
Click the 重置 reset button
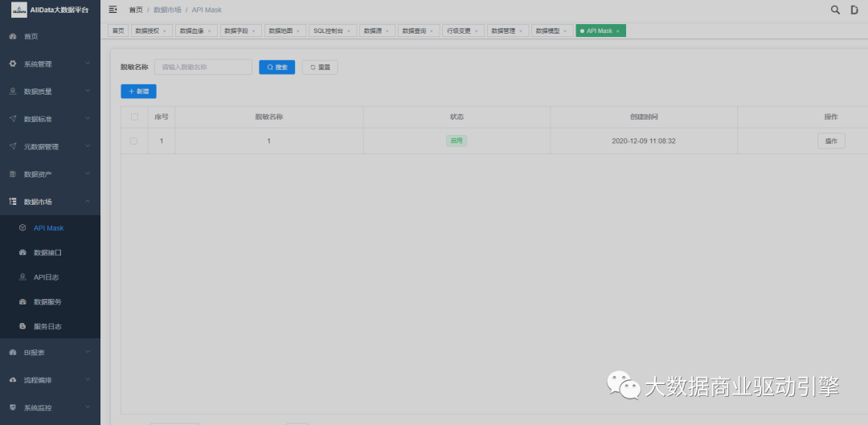pos(320,67)
